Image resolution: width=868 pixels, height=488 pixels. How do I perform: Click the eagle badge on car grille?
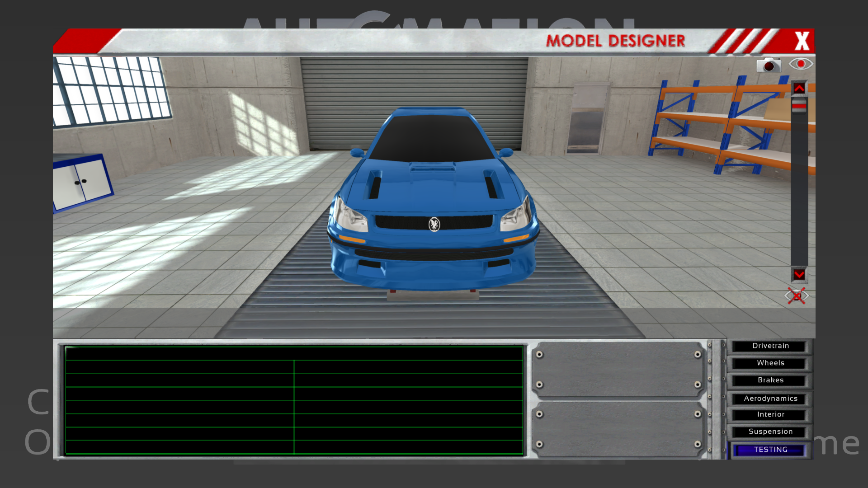click(434, 224)
